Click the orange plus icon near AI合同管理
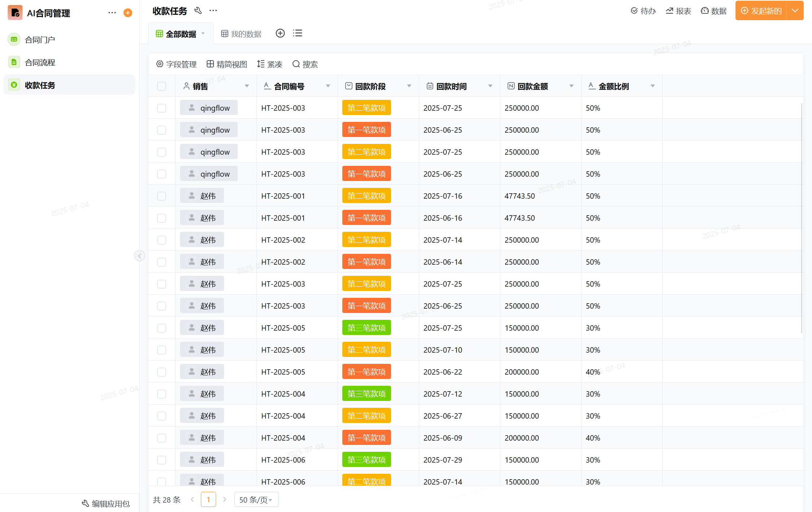 (x=128, y=13)
